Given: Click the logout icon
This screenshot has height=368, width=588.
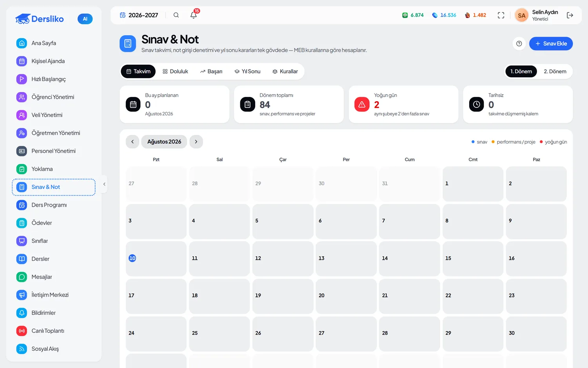Looking at the screenshot, I should coord(570,15).
